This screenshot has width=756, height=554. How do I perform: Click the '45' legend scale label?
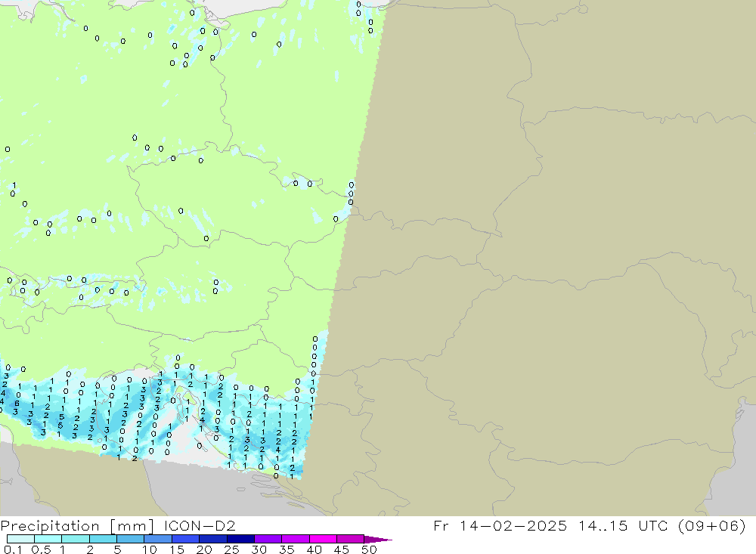342,549
